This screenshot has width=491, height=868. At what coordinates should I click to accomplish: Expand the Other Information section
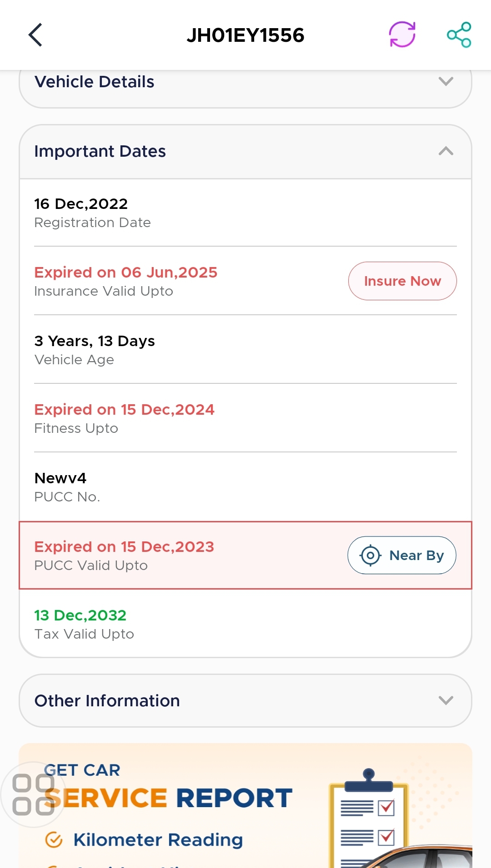pyautogui.click(x=245, y=700)
